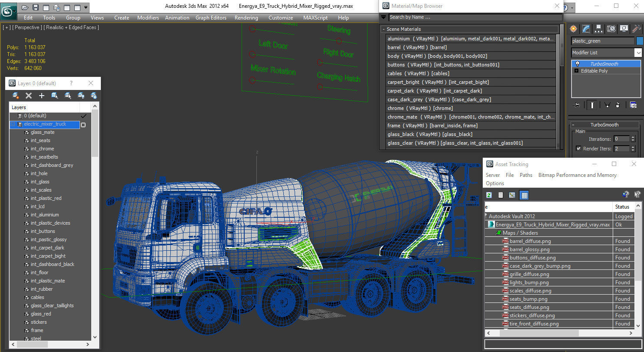Click Configure Modifier Sets icon
The width and height of the screenshot is (644, 352).
click(633, 105)
